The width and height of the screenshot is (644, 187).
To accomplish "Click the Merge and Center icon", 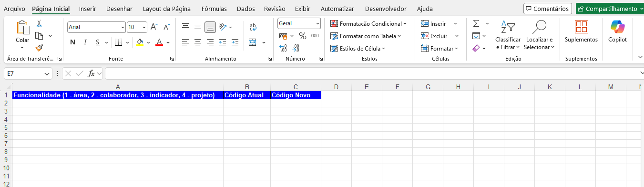I will click(253, 42).
